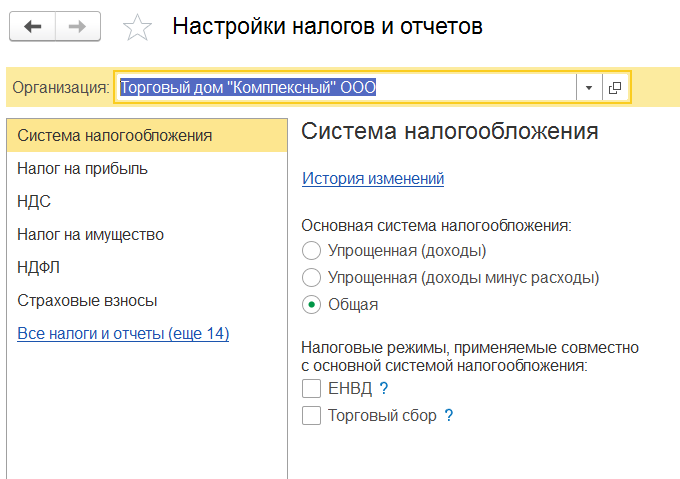
Task: Select Упрощенная (доходы) radio button
Action: pyautogui.click(x=311, y=250)
